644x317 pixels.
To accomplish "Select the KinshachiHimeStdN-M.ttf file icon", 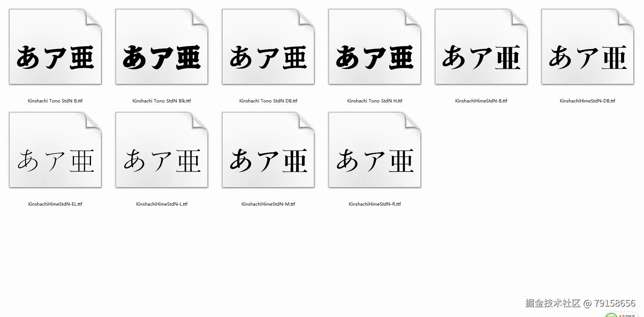I will click(x=268, y=150).
